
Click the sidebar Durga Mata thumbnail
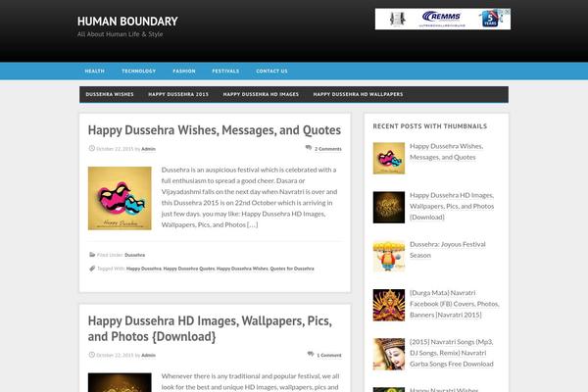[x=388, y=305]
